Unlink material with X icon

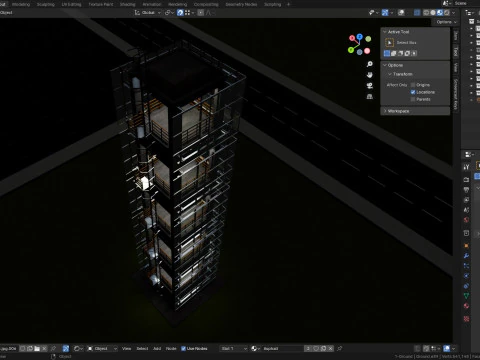click(330, 348)
